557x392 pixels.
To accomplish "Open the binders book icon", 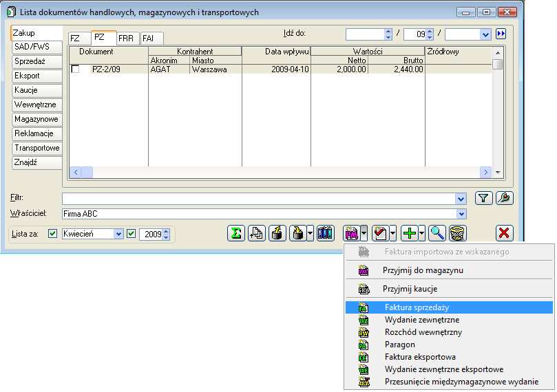I will [x=326, y=233].
